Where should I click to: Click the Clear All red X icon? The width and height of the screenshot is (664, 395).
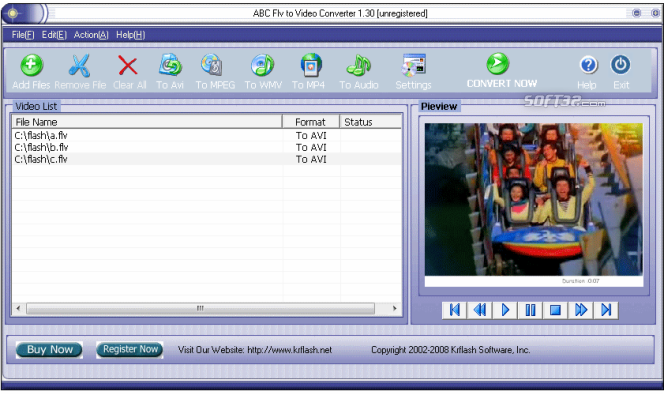click(x=127, y=66)
